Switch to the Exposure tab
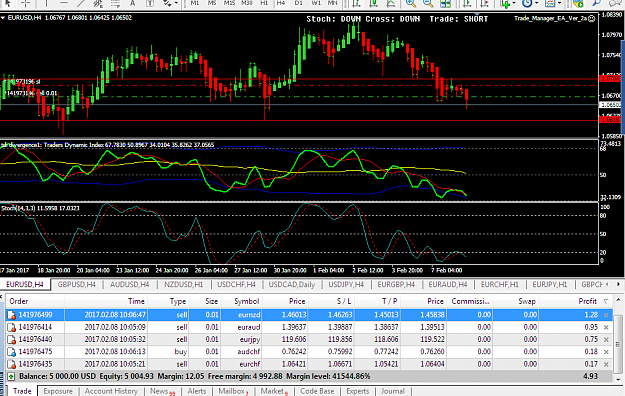Screen dimensions: 625x396 pyautogui.click(x=58, y=391)
